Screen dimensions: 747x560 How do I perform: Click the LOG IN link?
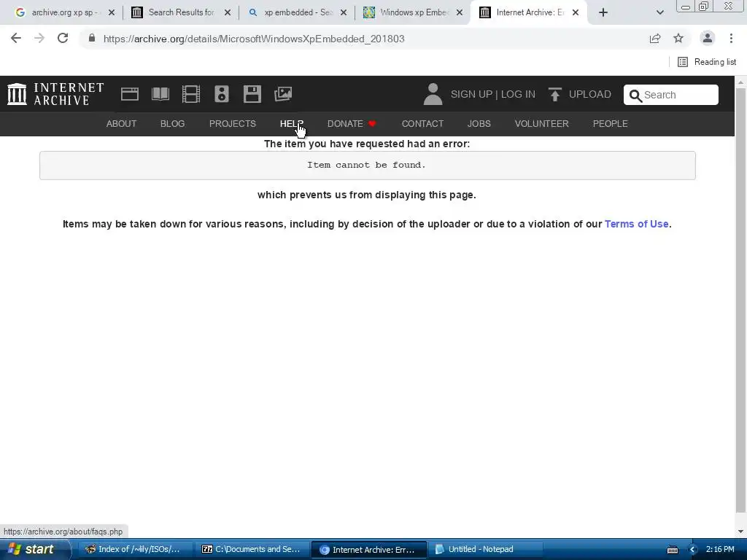[x=518, y=94]
